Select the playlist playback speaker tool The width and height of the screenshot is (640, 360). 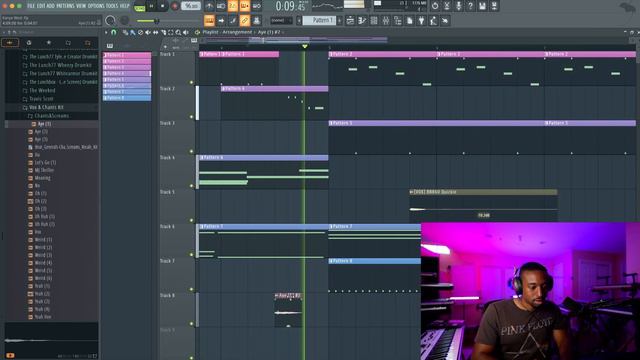pyautogui.click(x=186, y=32)
